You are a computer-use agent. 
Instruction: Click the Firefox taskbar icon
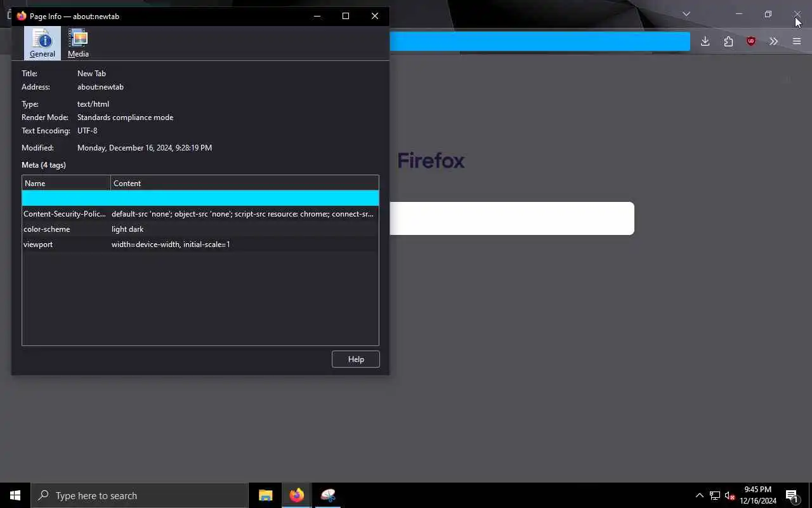tap(297, 495)
